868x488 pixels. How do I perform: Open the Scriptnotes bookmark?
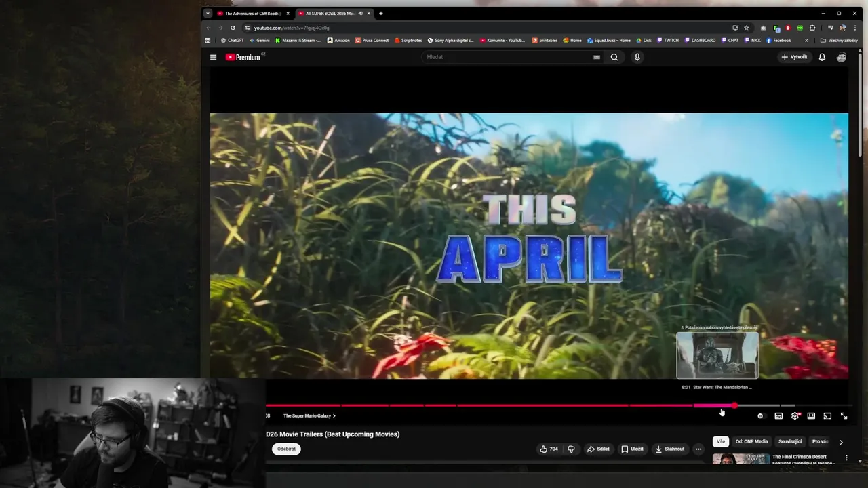408,41
